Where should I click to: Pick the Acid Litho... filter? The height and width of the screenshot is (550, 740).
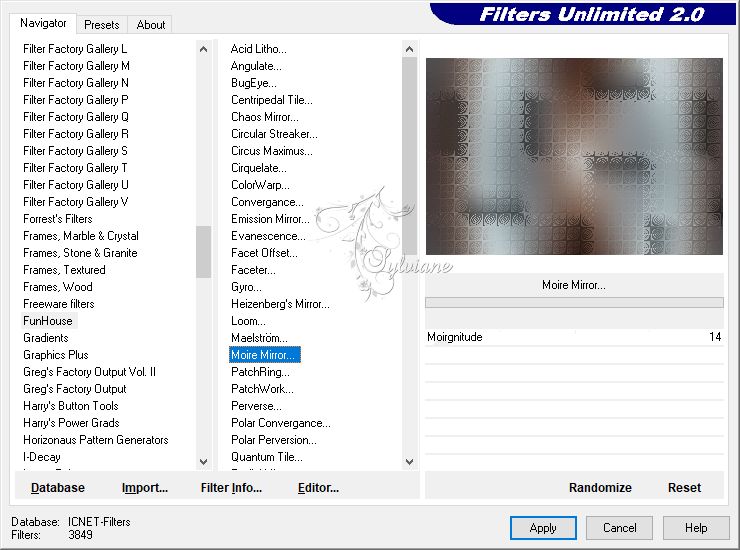(x=259, y=49)
